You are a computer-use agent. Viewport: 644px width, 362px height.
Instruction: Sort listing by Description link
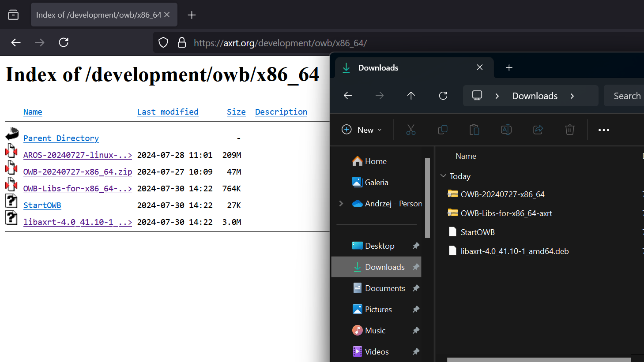click(x=281, y=112)
